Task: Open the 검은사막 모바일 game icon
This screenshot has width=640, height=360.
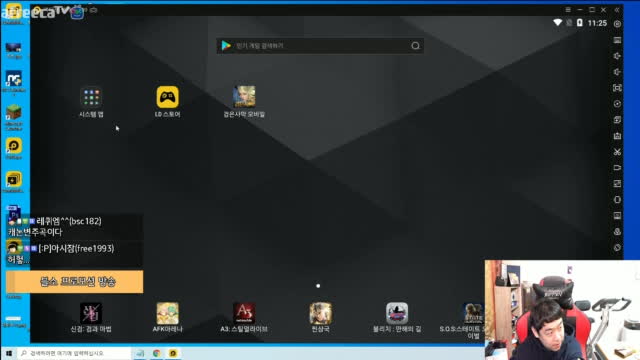Action: coord(244,97)
